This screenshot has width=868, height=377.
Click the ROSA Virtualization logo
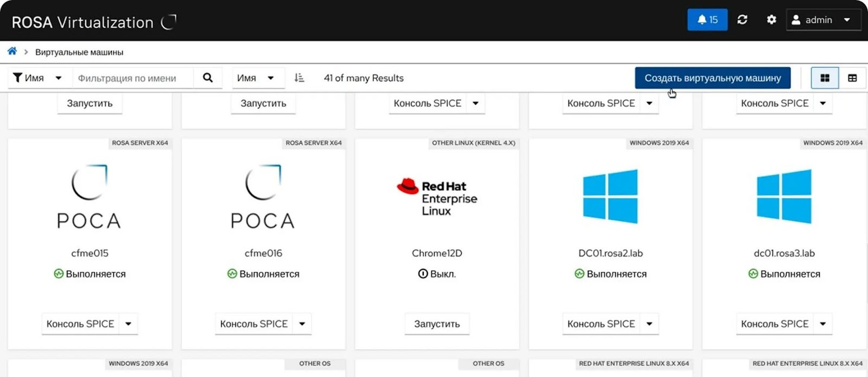point(93,22)
